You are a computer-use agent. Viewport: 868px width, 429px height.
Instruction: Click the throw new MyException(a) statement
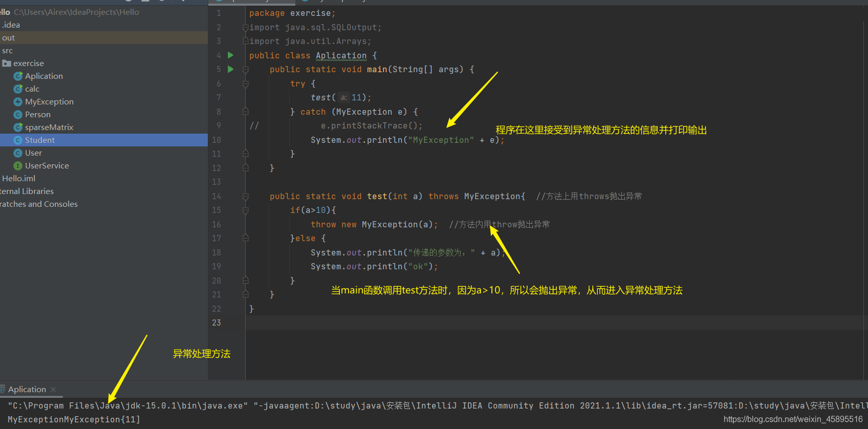pos(375,224)
